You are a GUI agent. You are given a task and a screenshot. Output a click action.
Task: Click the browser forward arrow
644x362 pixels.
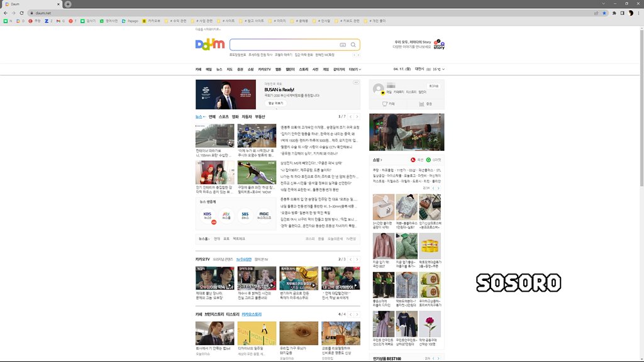[14, 13]
